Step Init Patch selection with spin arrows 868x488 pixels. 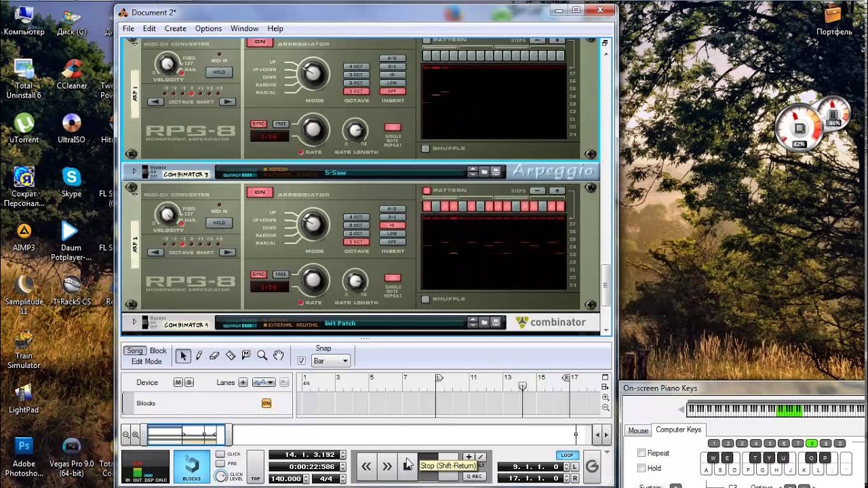pyautogui.click(x=473, y=323)
